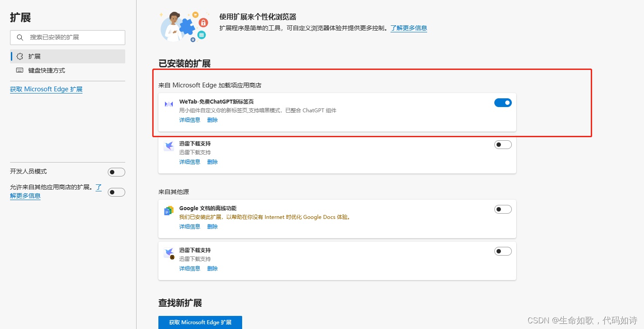The width and height of the screenshot is (644, 329).
Task: Click the Google Docs offline extension icon
Action: click(x=169, y=211)
